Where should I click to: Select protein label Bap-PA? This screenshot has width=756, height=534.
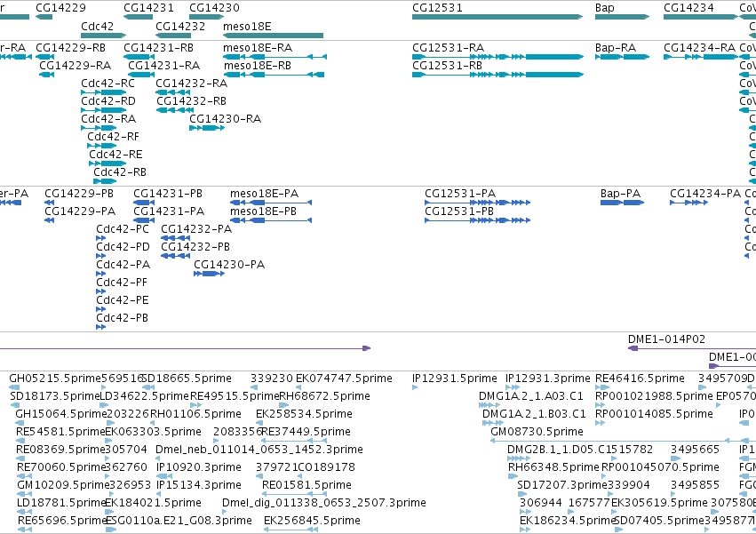[x=620, y=194]
